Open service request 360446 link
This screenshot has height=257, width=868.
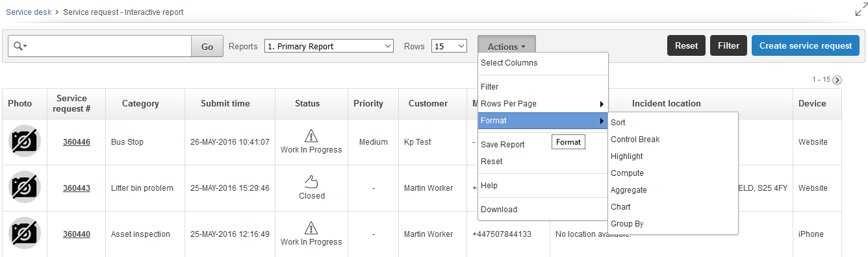click(77, 142)
